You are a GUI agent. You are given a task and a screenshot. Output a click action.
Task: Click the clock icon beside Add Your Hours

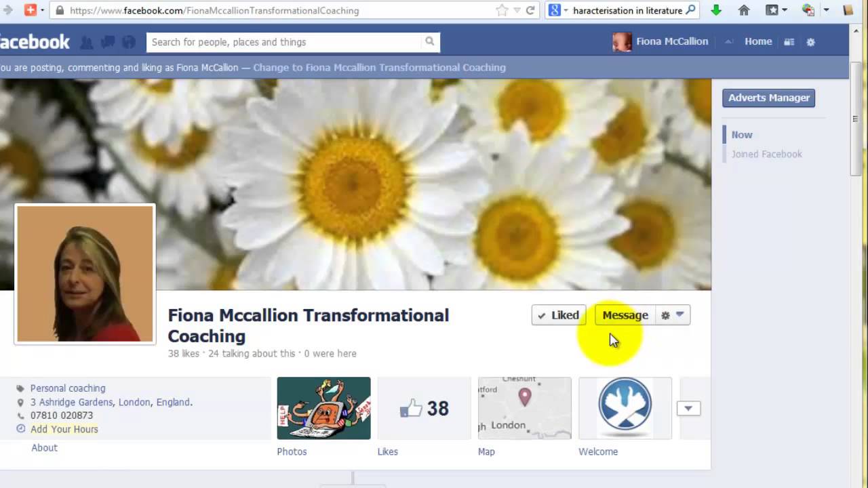point(20,429)
